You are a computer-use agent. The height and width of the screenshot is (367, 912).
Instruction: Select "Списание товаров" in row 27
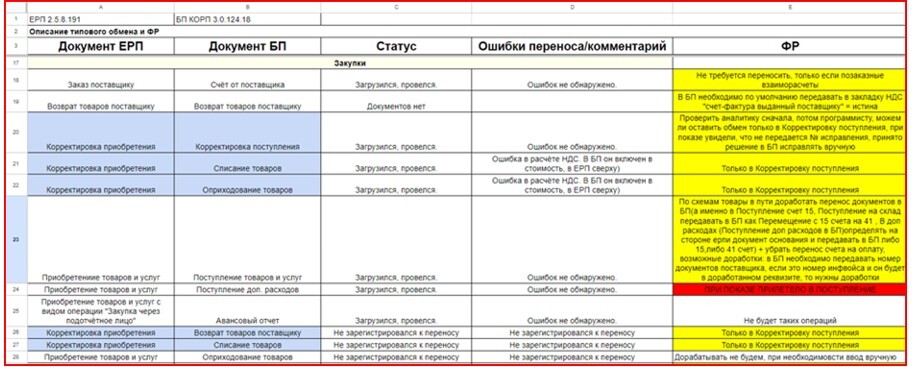tap(247, 344)
